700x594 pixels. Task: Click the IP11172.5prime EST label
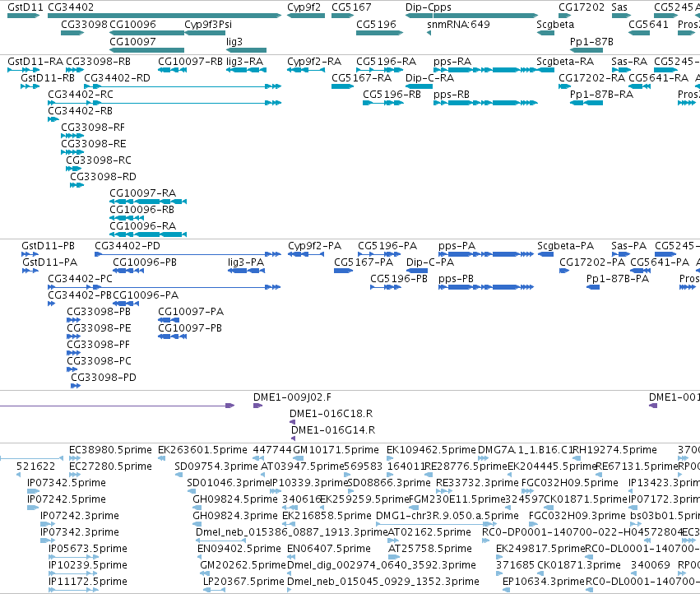coord(88,582)
